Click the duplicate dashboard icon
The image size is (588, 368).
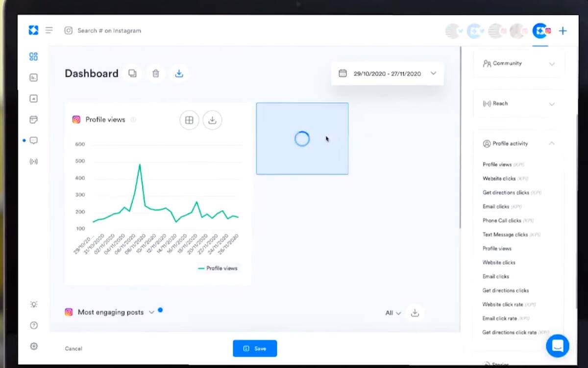click(x=132, y=73)
